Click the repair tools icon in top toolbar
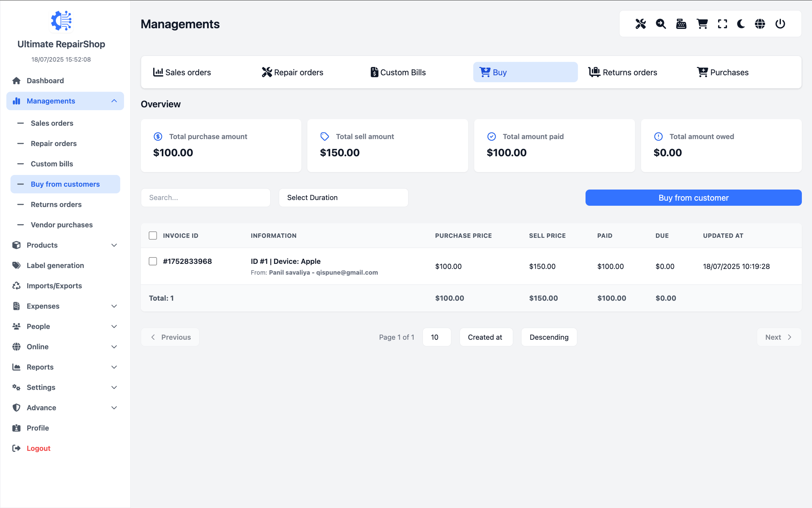The image size is (812, 508). (x=640, y=24)
